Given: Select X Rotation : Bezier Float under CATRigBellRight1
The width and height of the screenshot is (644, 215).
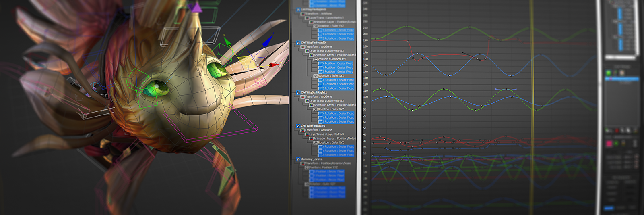Looking at the screenshot, I should [336, 113].
